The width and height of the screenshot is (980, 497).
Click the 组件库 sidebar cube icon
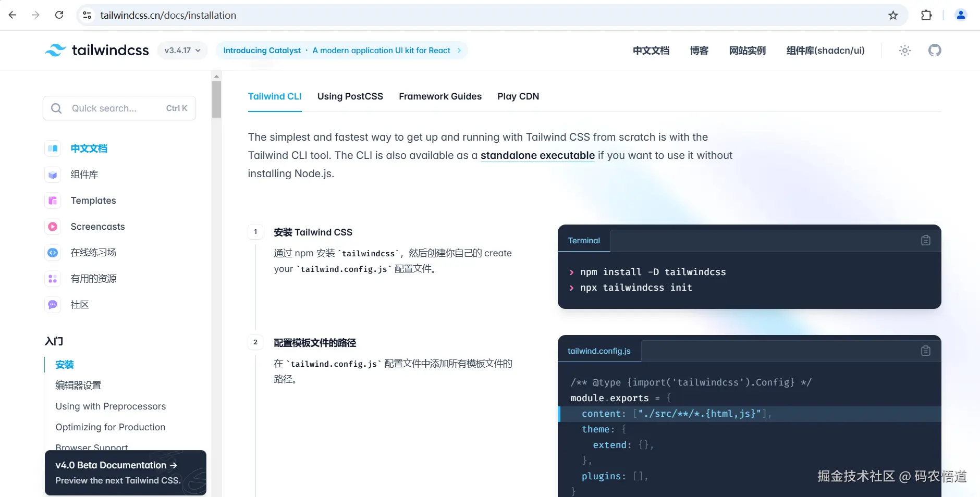[x=53, y=175]
